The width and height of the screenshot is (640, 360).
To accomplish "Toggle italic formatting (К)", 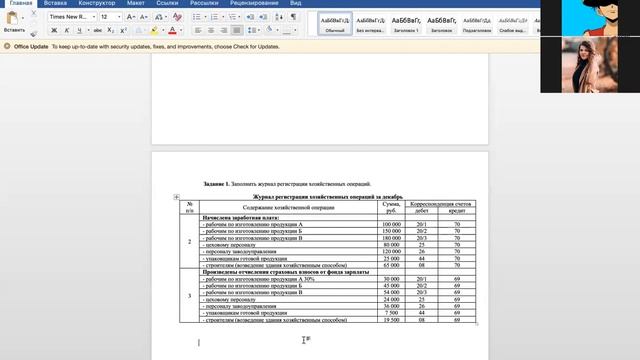I will pos(67,30).
